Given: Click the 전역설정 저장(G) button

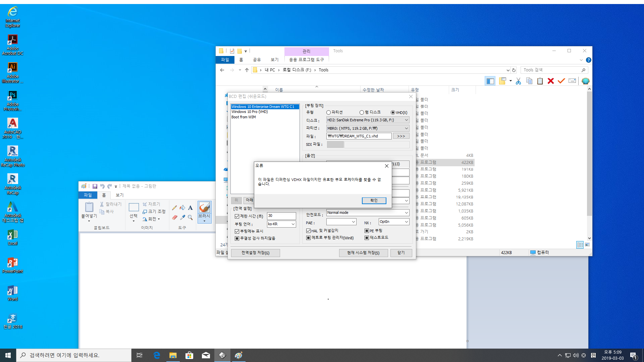Looking at the screenshot, I should [x=255, y=253].
